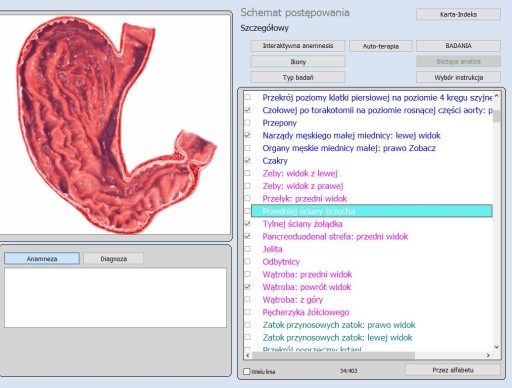Uncheck Wątroba: powrót widok checkbox
The width and height of the screenshot is (512, 388).
(248, 287)
